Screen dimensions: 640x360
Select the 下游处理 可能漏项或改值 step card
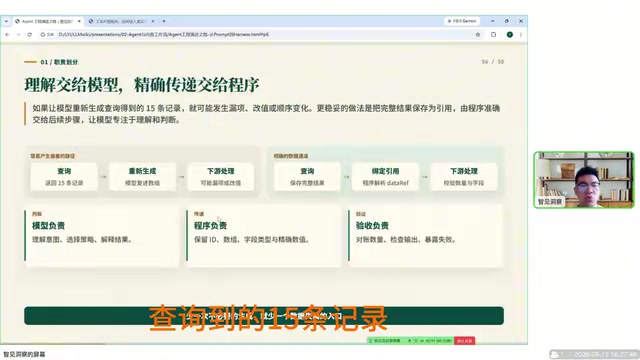(x=221, y=177)
